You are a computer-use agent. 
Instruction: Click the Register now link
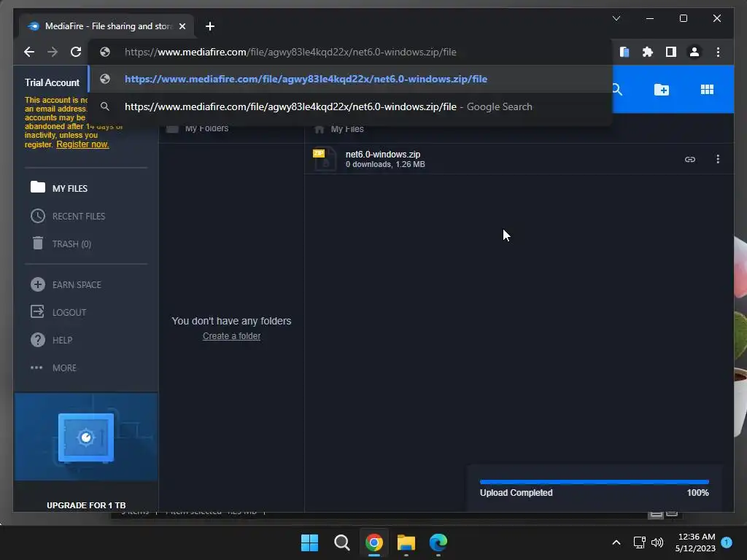82,144
